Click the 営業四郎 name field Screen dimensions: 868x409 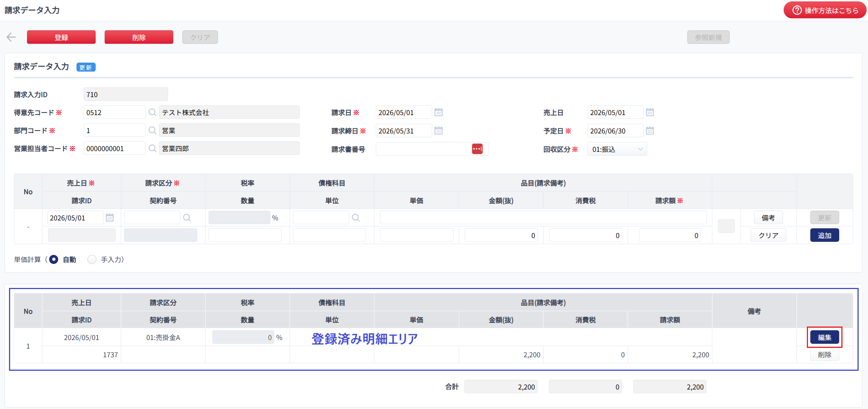click(x=229, y=148)
